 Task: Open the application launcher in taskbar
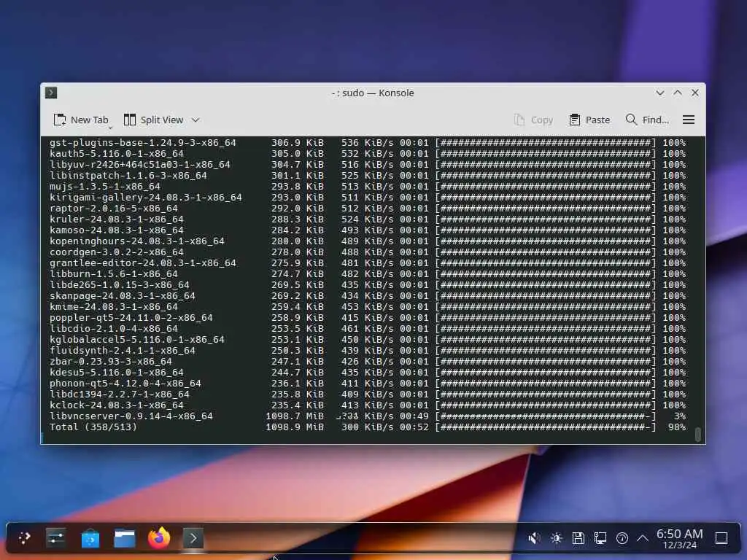[x=24, y=538]
